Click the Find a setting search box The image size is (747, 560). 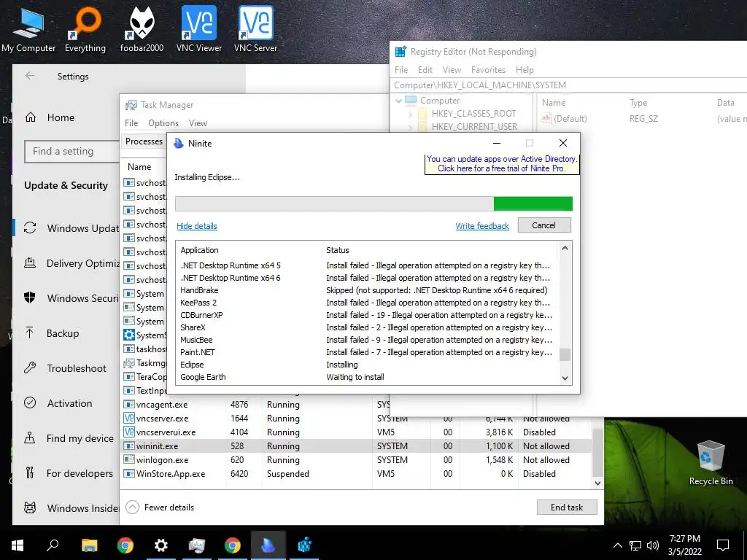tap(72, 152)
